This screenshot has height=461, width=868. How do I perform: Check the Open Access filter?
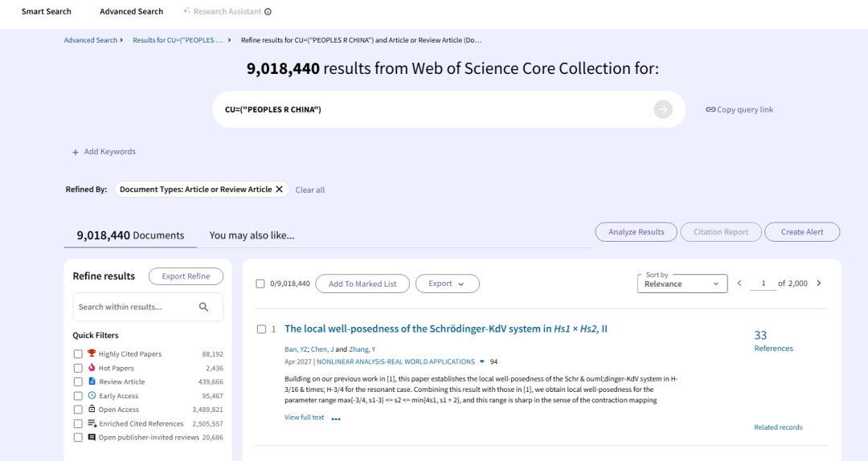(x=78, y=410)
